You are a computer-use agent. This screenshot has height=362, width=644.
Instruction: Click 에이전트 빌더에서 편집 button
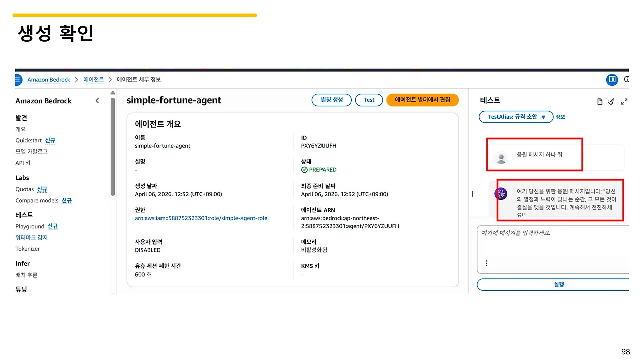[423, 100]
